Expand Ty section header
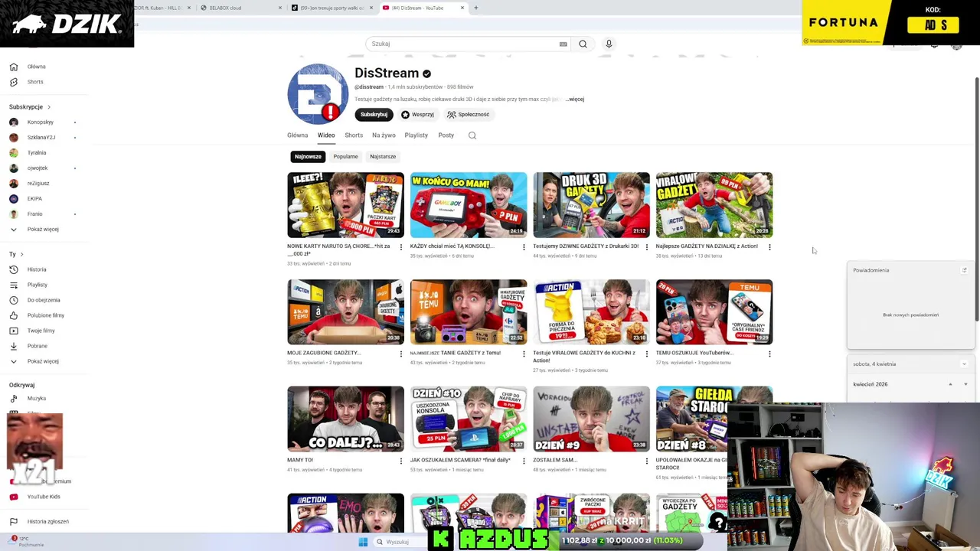Image resolution: width=980 pixels, height=551 pixels. point(16,254)
